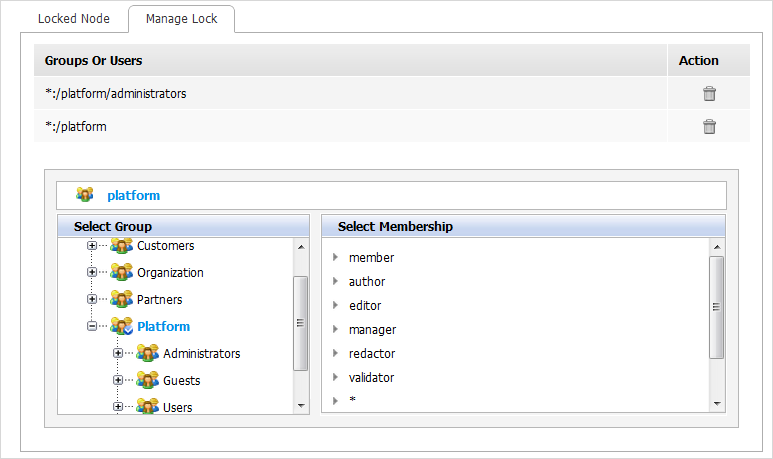The width and height of the screenshot is (773, 459).
Task: Choose the manager membership type
Action: pos(372,330)
